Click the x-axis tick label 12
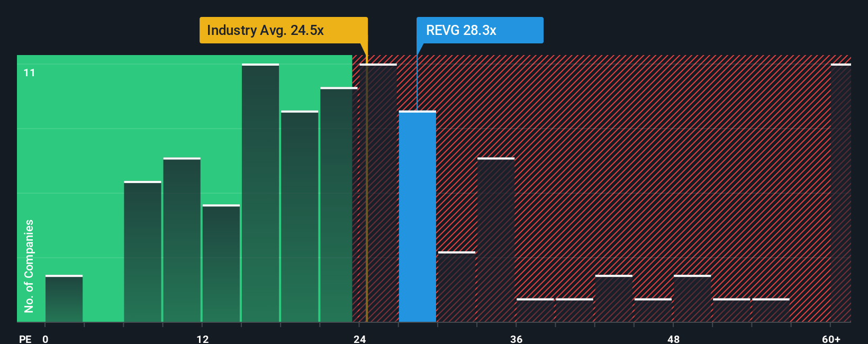 [202, 339]
